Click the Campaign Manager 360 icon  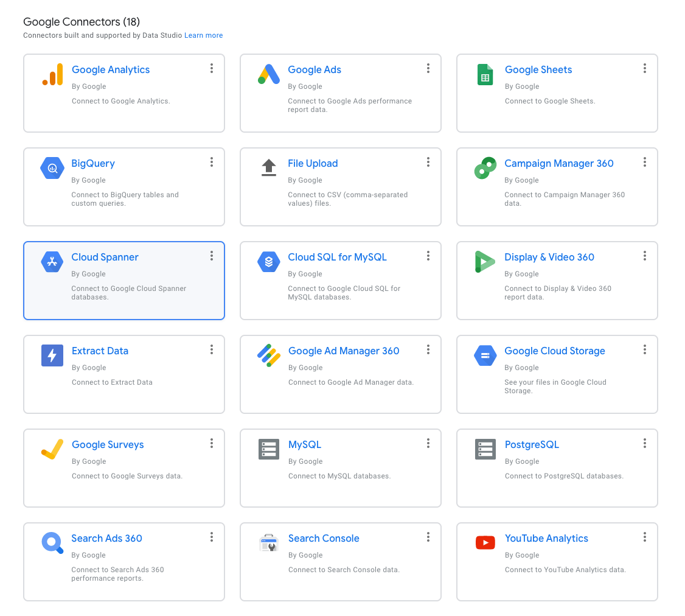pyautogui.click(x=485, y=168)
